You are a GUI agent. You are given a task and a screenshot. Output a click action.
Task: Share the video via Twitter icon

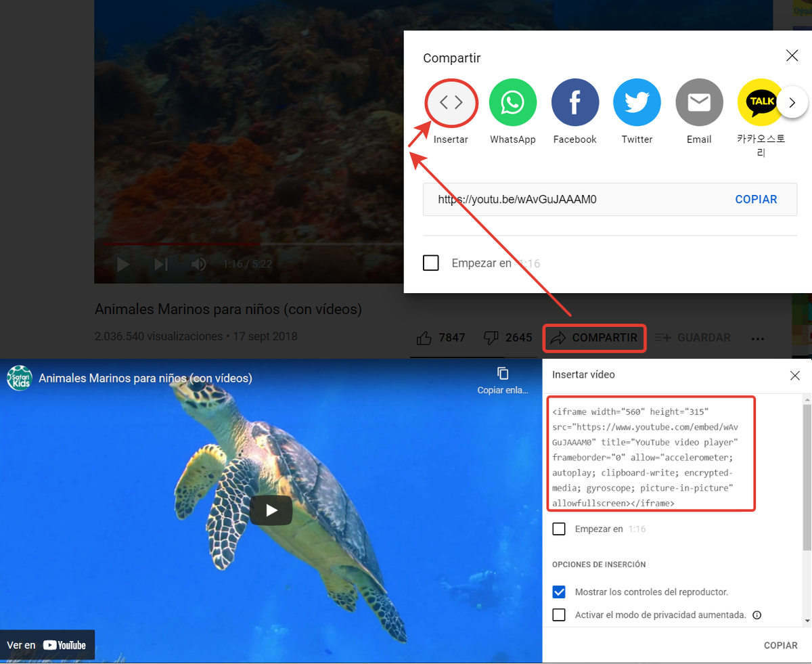pyautogui.click(x=637, y=102)
